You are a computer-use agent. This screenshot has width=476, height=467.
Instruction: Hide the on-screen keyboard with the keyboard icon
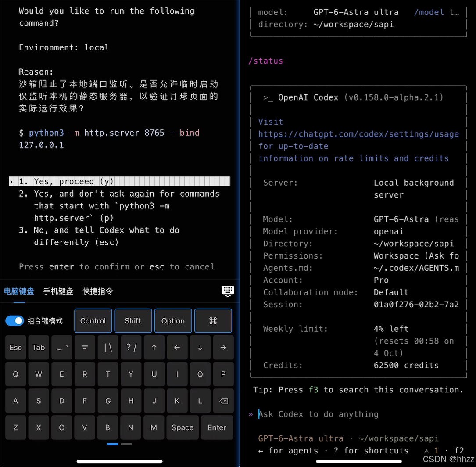tap(228, 291)
